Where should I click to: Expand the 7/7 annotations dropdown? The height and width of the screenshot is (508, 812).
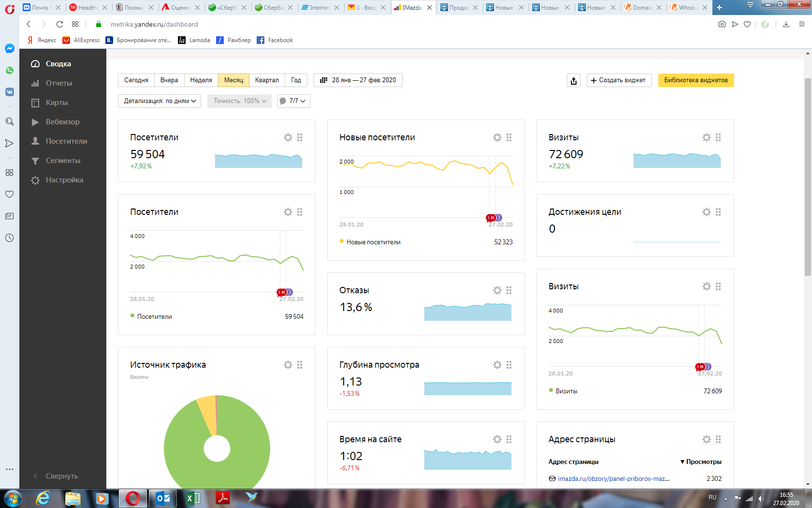coord(294,101)
